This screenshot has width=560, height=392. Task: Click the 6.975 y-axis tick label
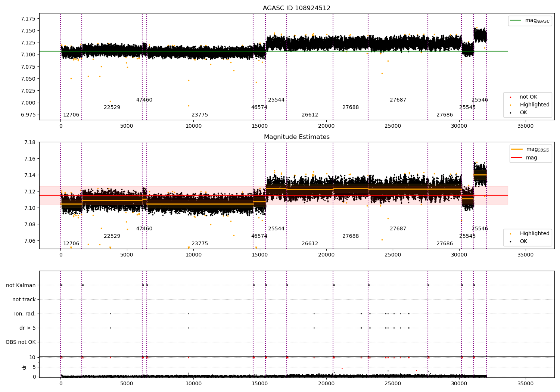[x=28, y=115]
